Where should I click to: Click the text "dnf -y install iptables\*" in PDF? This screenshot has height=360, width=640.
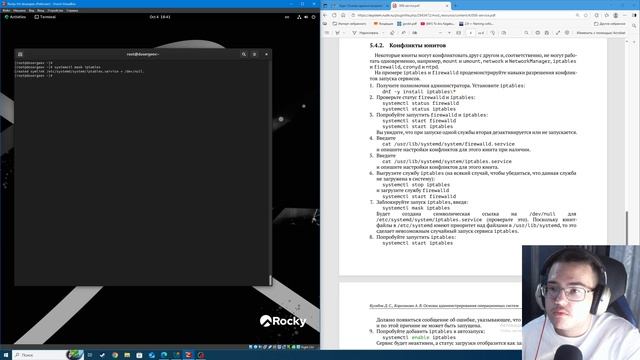[419, 92]
